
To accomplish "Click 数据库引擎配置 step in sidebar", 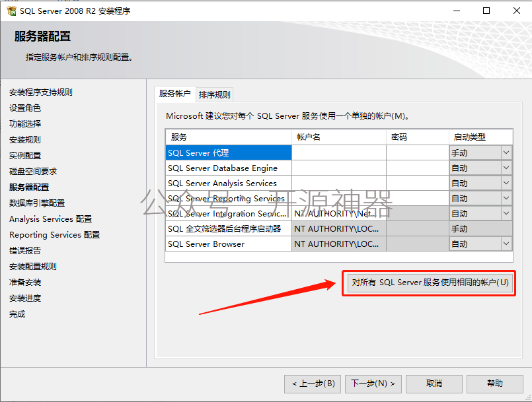I will [37, 203].
